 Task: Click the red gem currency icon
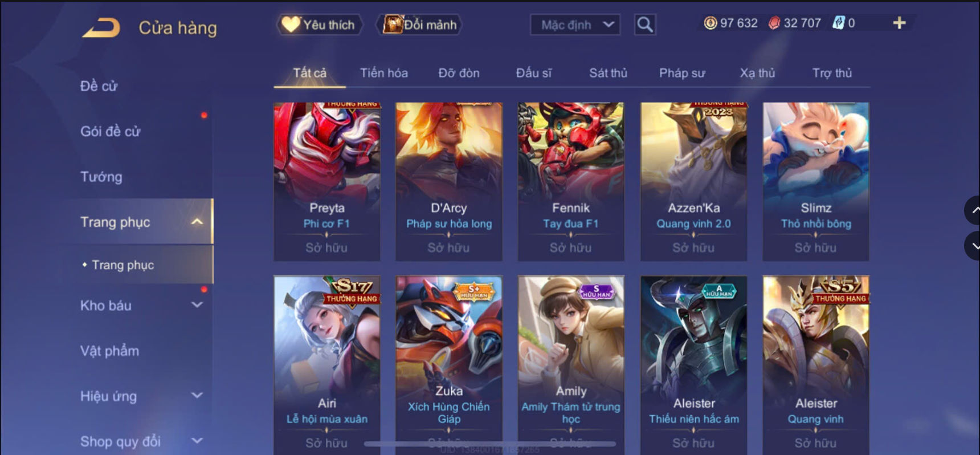pyautogui.click(x=774, y=23)
